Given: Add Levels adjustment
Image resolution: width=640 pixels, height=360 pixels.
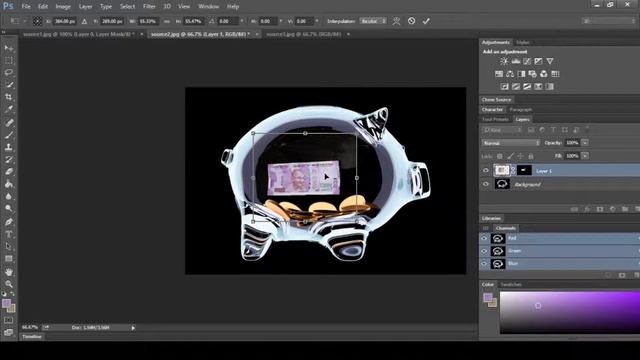Looking at the screenshot, I should point(516,61).
